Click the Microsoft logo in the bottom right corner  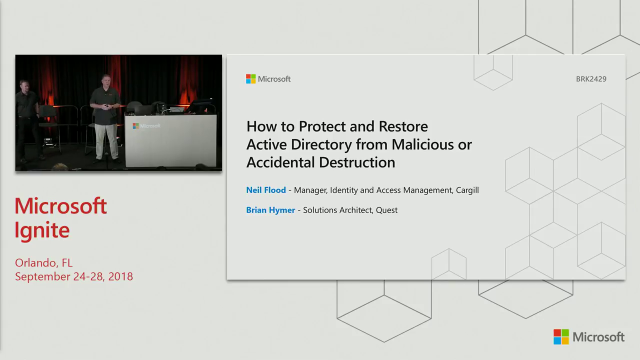click(589, 337)
